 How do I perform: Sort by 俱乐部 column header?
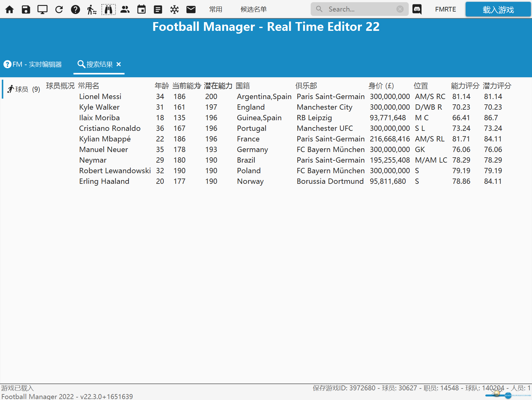pos(306,86)
